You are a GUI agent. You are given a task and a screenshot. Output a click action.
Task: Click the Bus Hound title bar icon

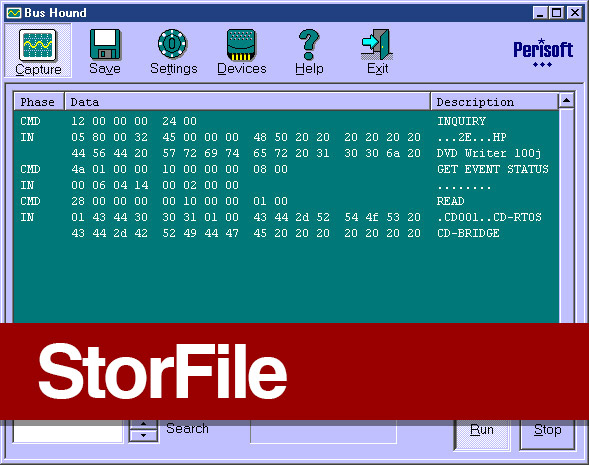click(x=14, y=13)
